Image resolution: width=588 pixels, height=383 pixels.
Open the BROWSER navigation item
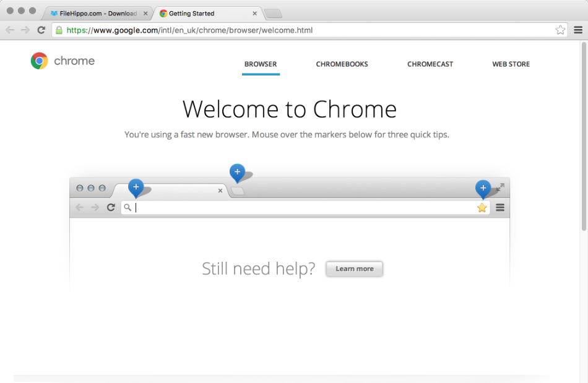[261, 64]
